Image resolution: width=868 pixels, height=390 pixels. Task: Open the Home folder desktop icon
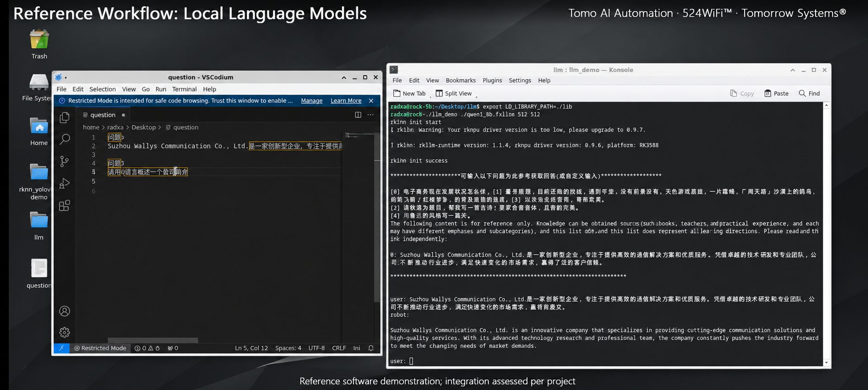[39, 131]
